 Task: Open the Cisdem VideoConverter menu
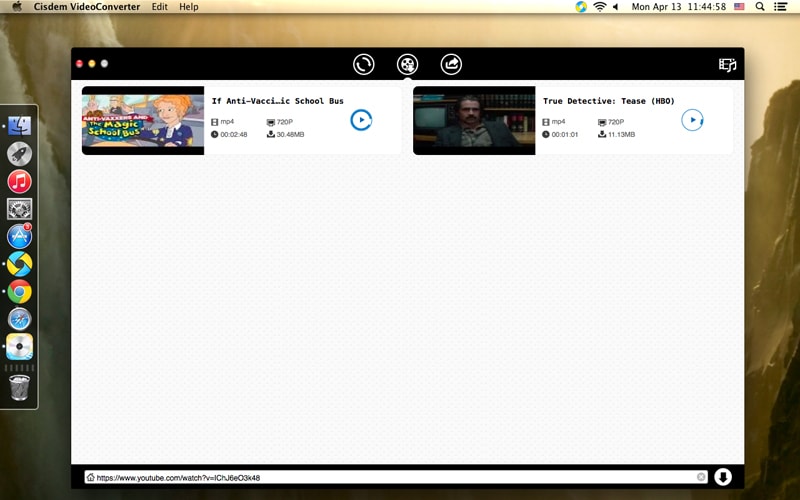coord(87,7)
